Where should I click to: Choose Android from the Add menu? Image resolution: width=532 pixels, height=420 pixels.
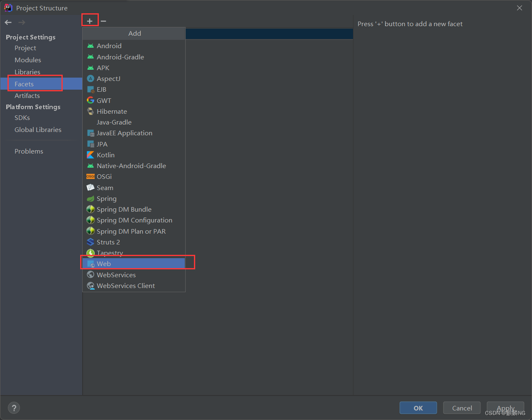(x=134, y=46)
